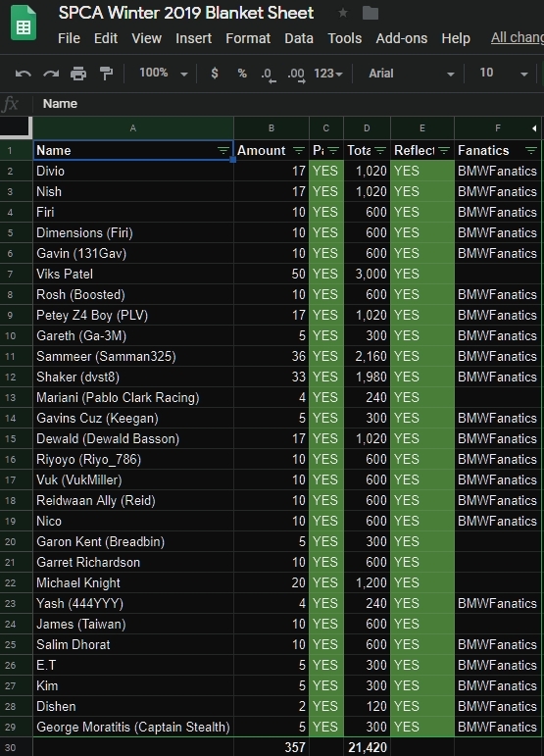Open the zoom 100% dropdown
This screenshot has width=544, height=756.
click(x=164, y=74)
